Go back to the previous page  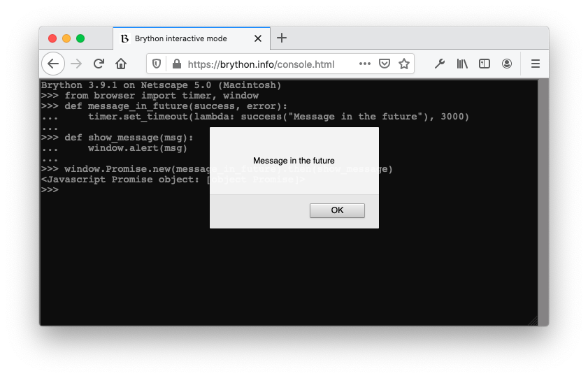[x=53, y=64]
